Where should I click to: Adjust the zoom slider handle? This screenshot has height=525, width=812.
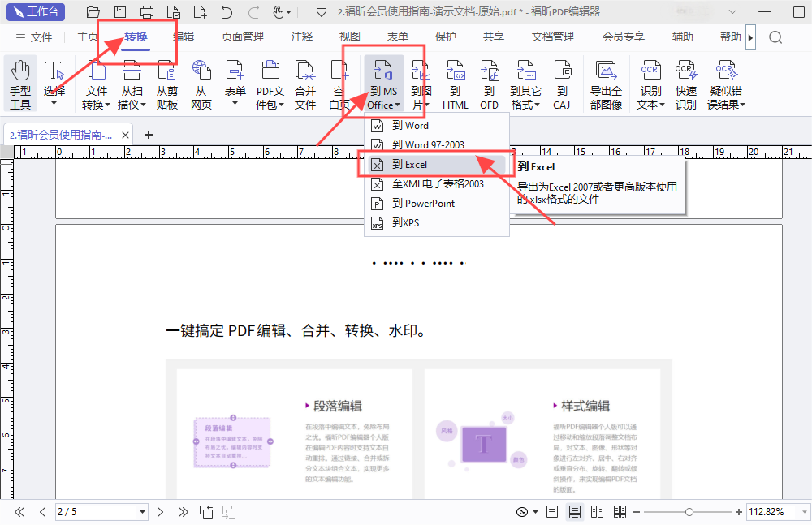pos(689,512)
